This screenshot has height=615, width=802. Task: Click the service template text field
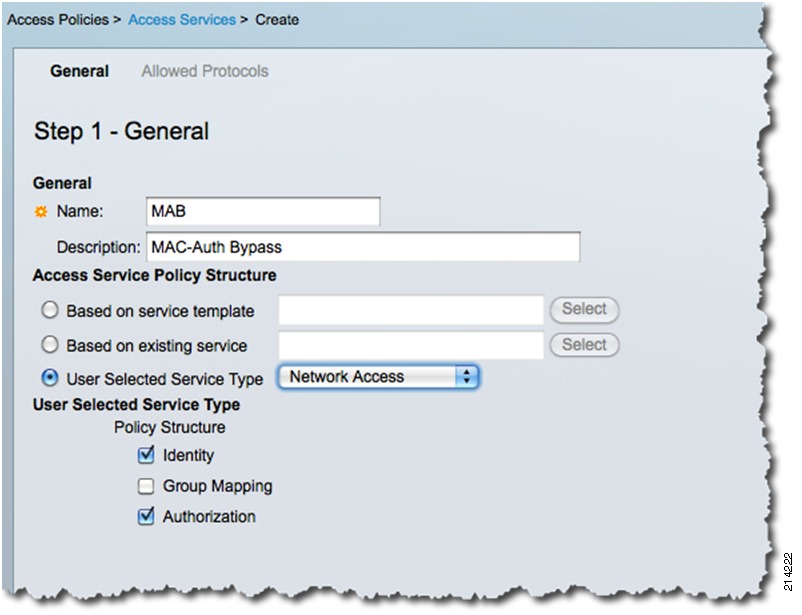point(411,310)
